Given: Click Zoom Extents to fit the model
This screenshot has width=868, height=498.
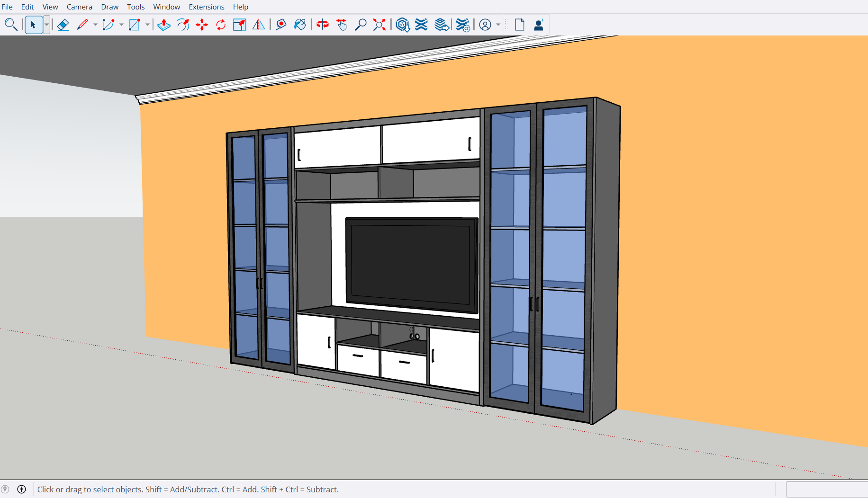Looking at the screenshot, I should click(379, 25).
